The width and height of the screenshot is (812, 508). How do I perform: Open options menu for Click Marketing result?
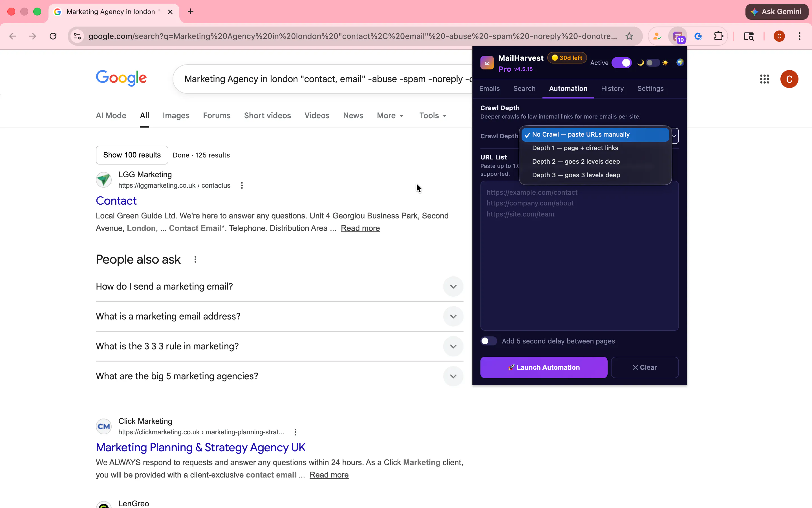[295, 432]
